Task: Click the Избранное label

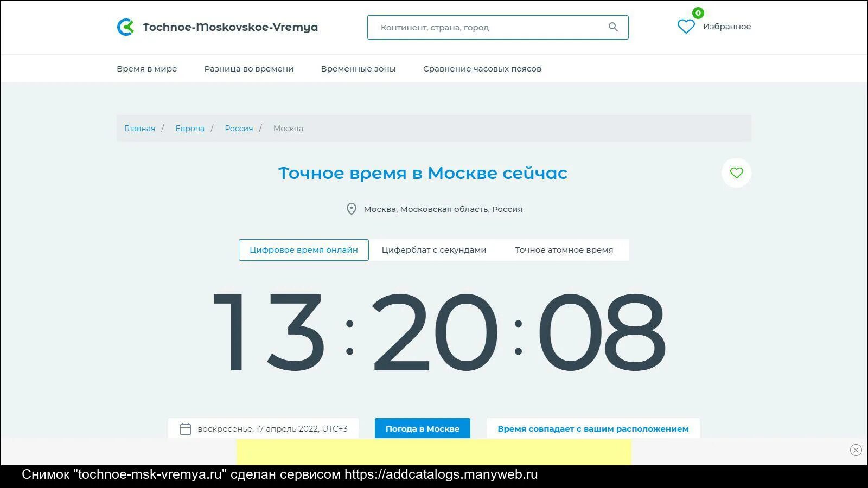Action: click(727, 27)
